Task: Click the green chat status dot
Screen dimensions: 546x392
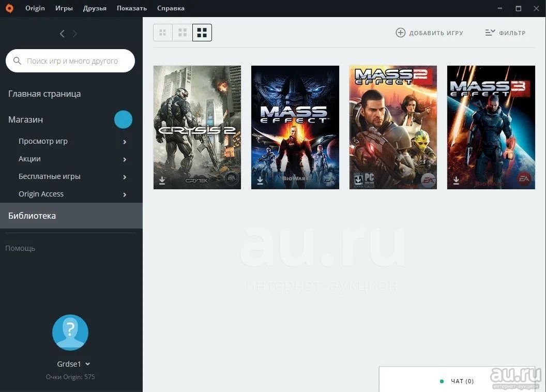Action: [x=442, y=381]
